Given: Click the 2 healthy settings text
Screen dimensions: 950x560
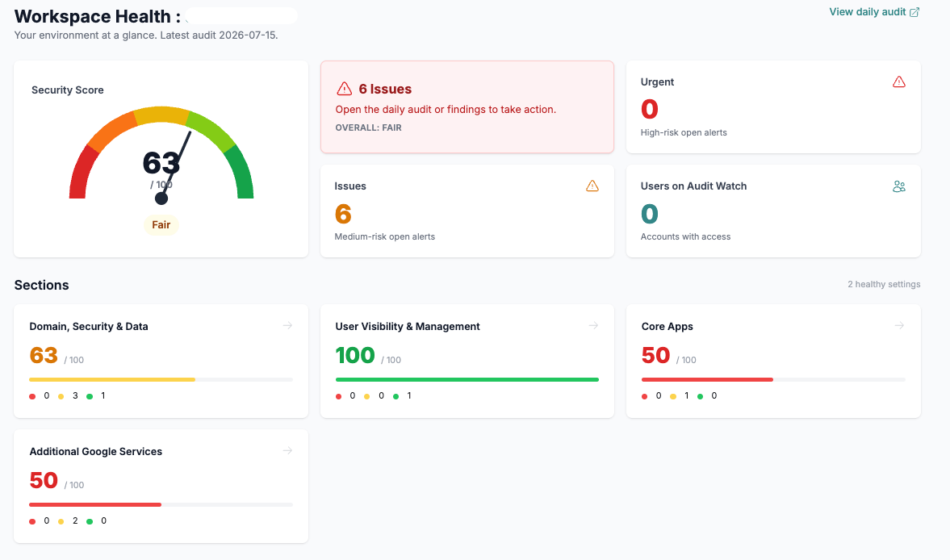Looking at the screenshot, I should (884, 284).
